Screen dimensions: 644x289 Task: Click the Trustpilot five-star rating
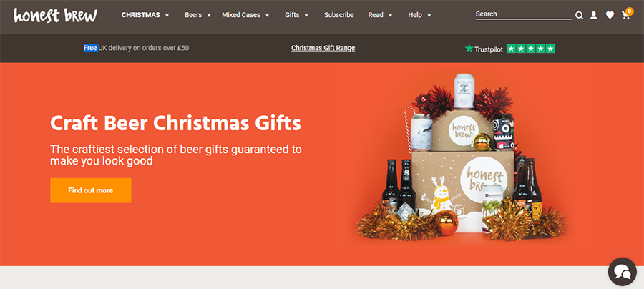point(531,49)
